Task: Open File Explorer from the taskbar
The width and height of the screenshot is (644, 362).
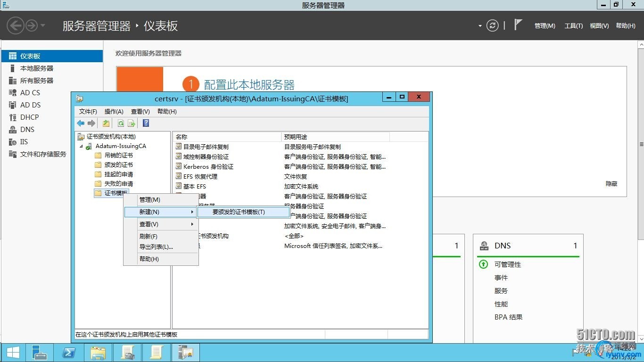Action: coord(98,353)
